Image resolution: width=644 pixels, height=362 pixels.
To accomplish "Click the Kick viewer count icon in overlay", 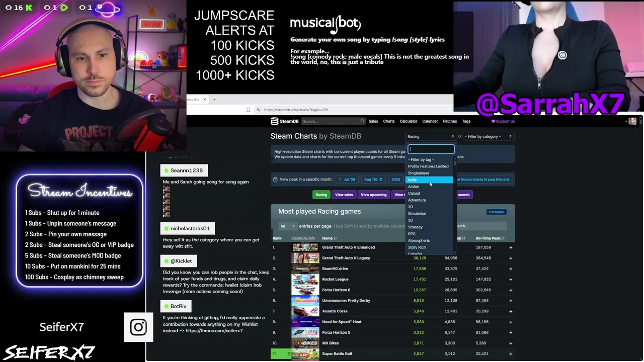I will [28, 8].
